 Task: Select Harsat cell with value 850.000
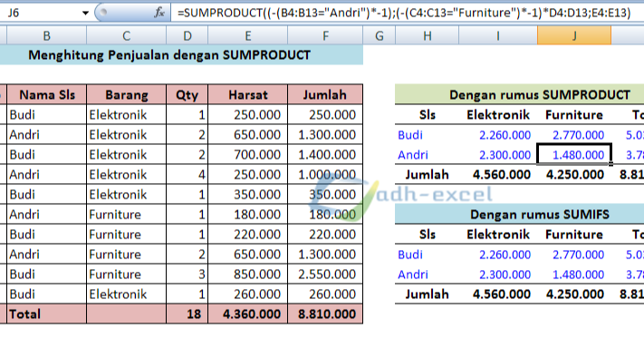click(x=248, y=274)
